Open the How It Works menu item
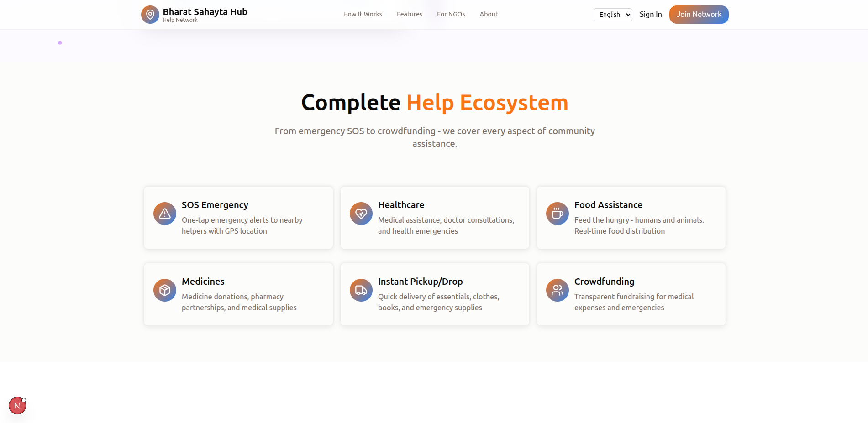868x423 pixels. click(x=363, y=14)
